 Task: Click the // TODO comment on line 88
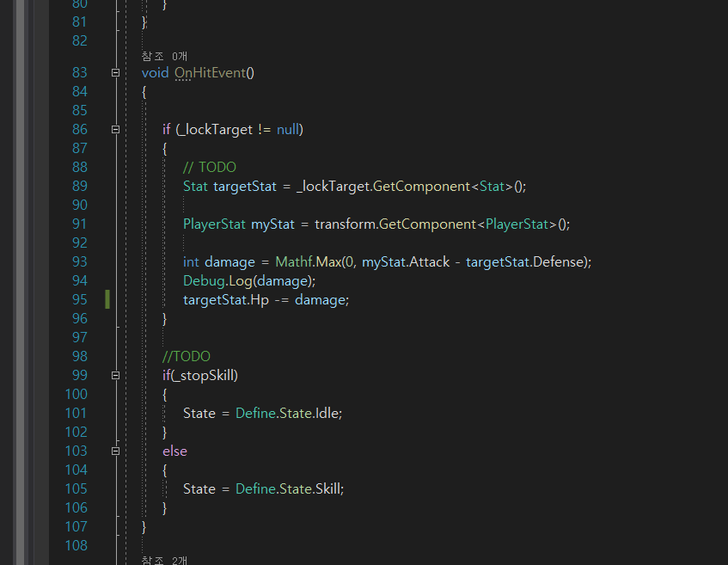[210, 168]
